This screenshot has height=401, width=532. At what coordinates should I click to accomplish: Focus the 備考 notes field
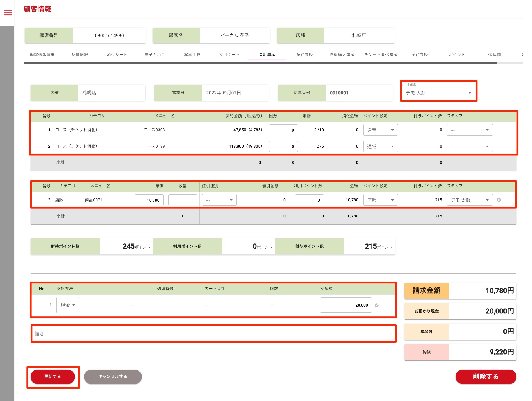213,334
